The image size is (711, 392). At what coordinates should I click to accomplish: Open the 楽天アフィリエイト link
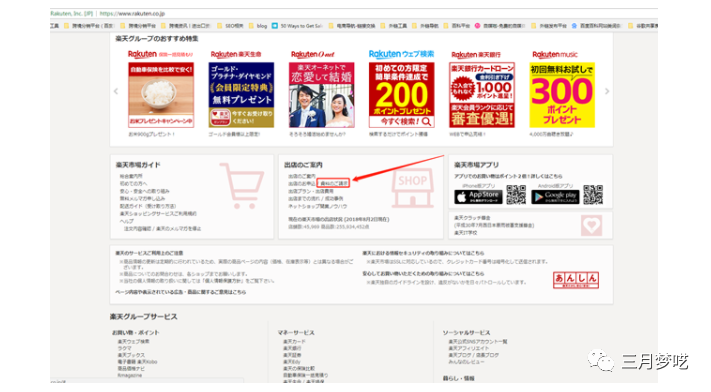pyautogui.click(x=469, y=348)
